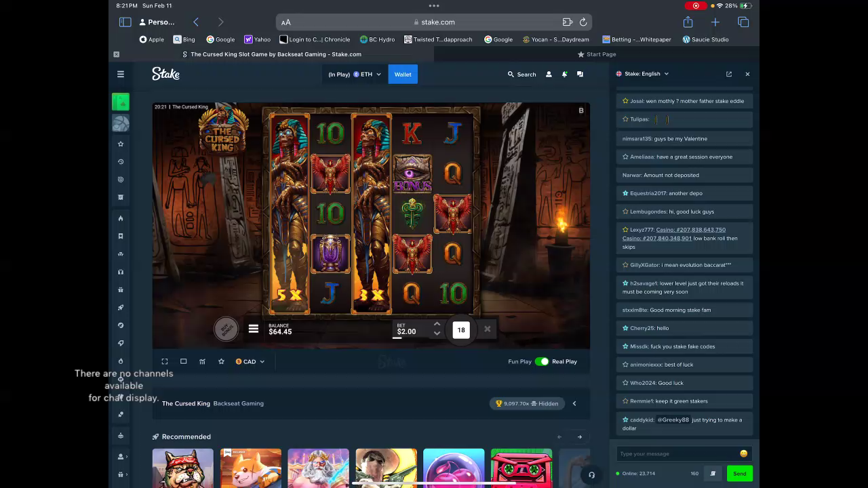
Task: Pop out the chat window
Action: coord(729,74)
